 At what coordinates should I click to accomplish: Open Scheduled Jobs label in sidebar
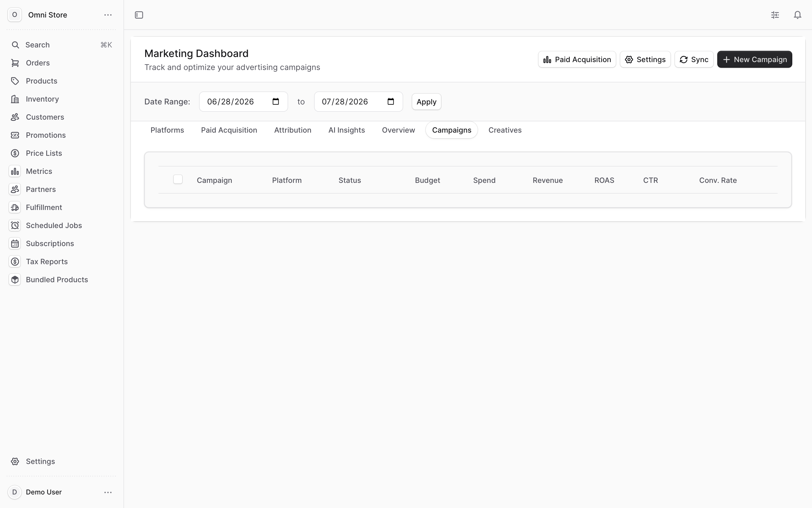pos(54,225)
